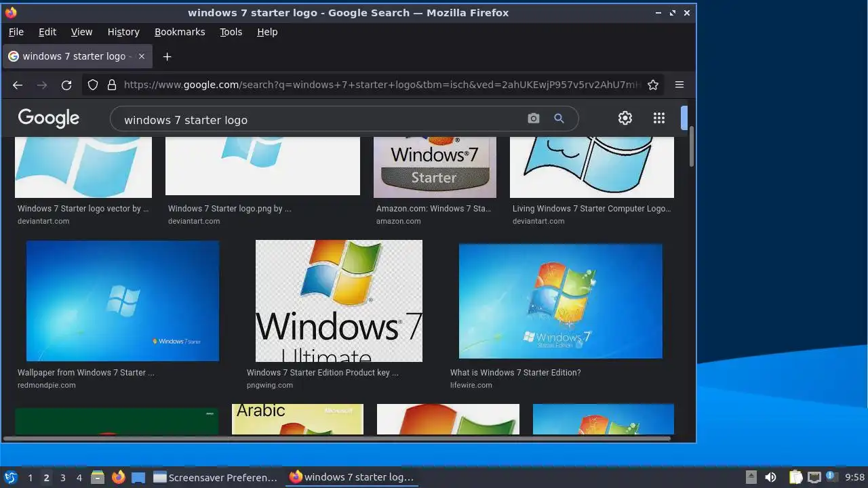The width and height of the screenshot is (868, 488).
Task: Launch Firefox from taskbar quick launcher
Action: click(x=118, y=477)
